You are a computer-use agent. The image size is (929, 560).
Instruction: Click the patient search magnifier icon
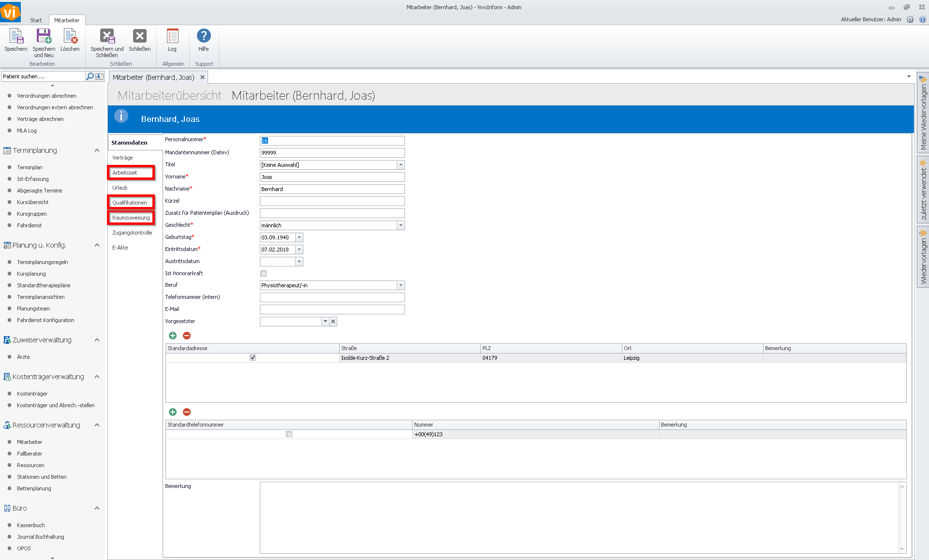point(90,76)
